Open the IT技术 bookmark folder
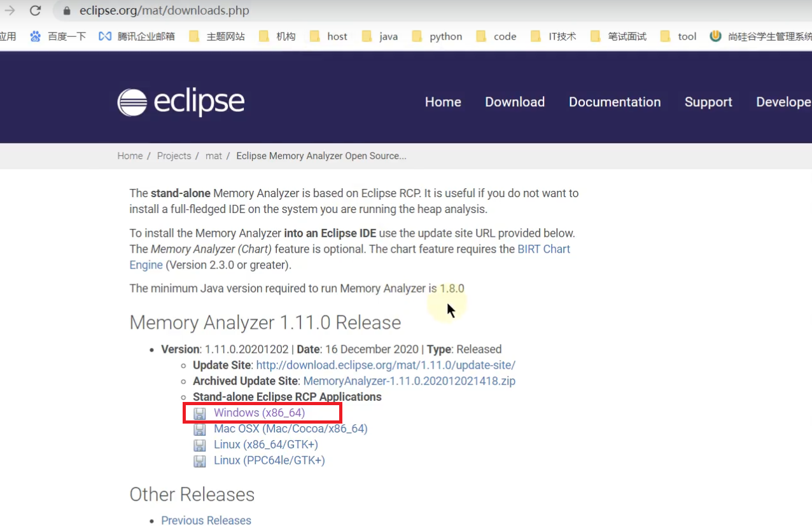The height and width of the screenshot is (526, 812). coord(554,36)
